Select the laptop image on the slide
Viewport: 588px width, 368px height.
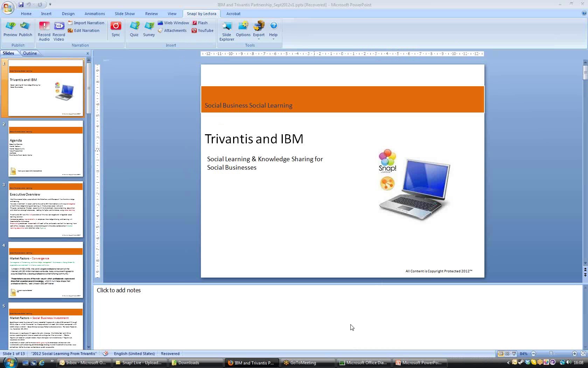click(415, 189)
